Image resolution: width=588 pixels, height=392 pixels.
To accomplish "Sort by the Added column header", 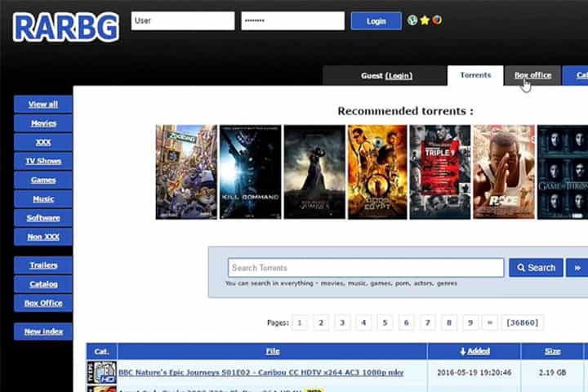I will point(474,351).
